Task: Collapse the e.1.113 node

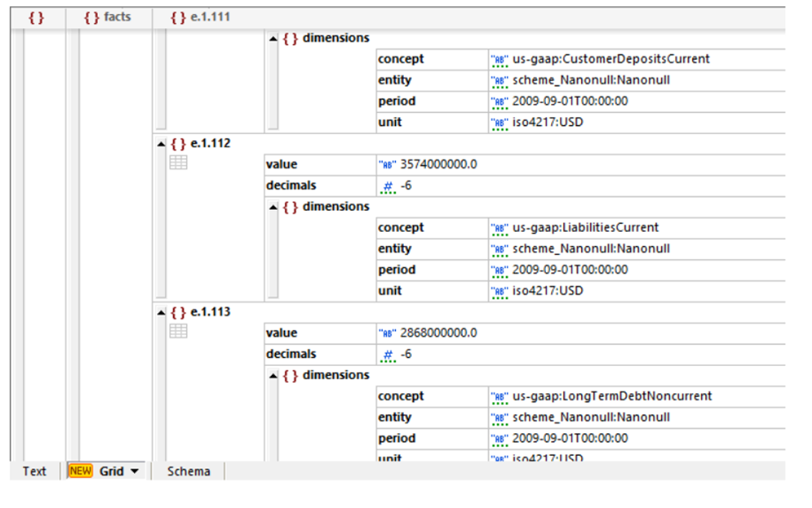Action: pos(160,312)
